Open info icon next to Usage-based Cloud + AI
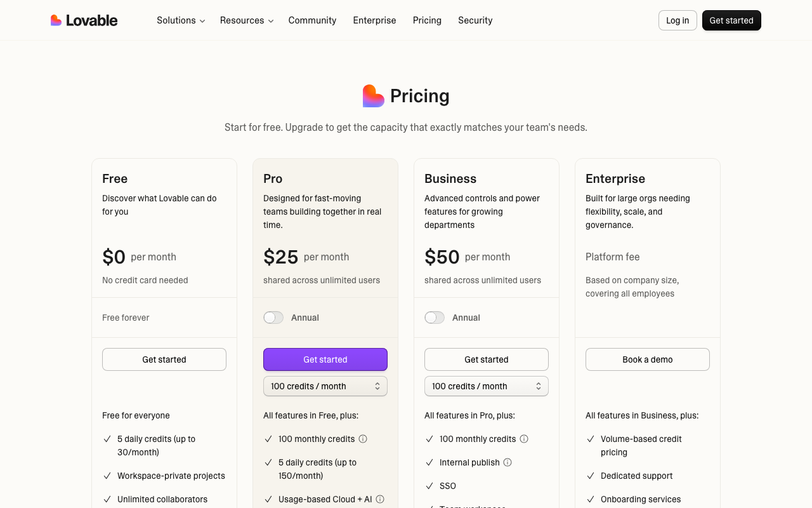The image size is (812, 508). (x=380, y=499)
